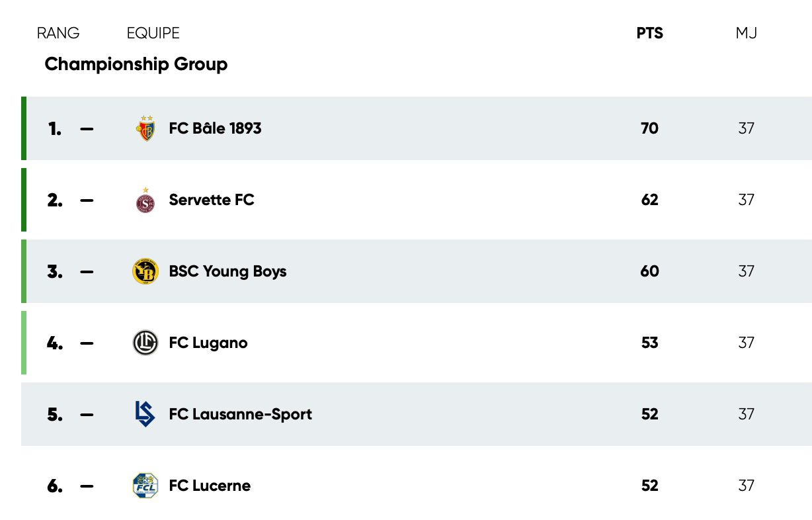The height and width of the screenshot is (520, 812).
Task: Open the FC Lausanne-Sport team link
Action: (x=240, y=414)
